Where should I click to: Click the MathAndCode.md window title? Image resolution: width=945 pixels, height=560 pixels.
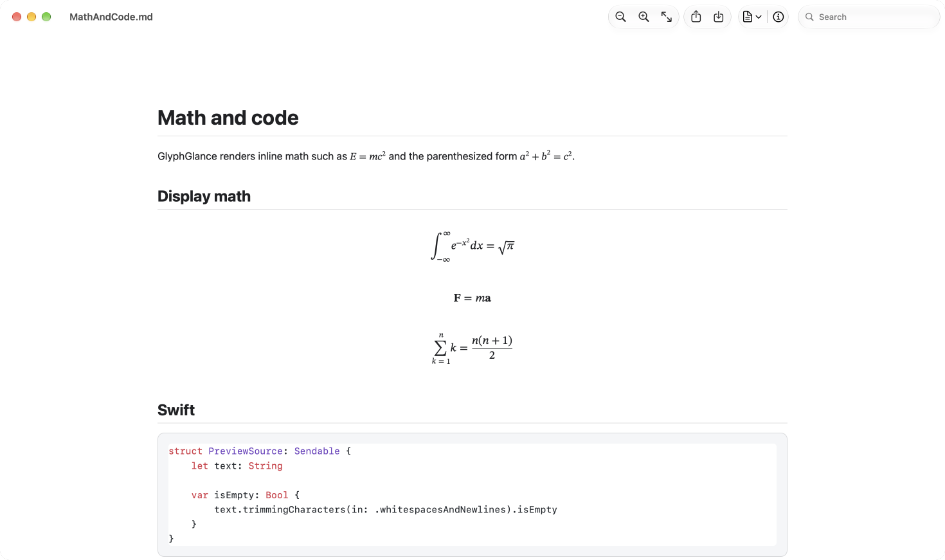111,17
